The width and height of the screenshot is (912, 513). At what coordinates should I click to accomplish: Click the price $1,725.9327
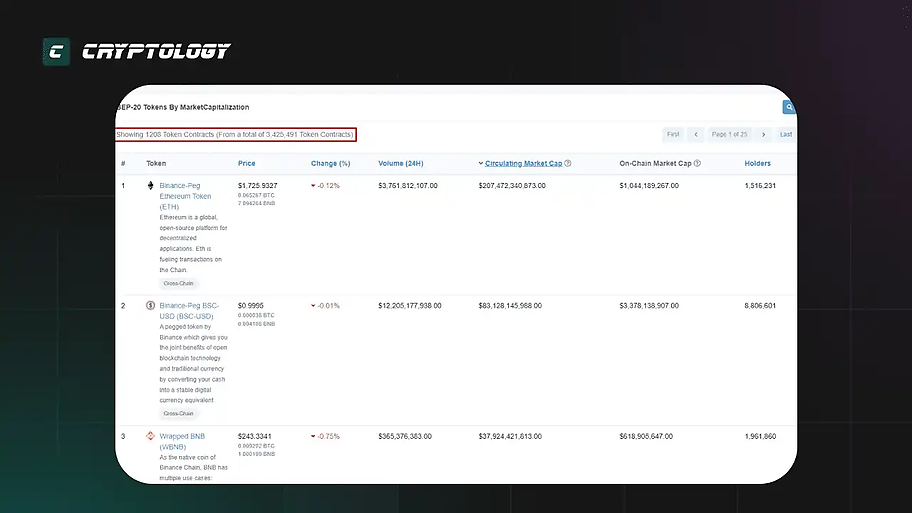tap(258, 186)
